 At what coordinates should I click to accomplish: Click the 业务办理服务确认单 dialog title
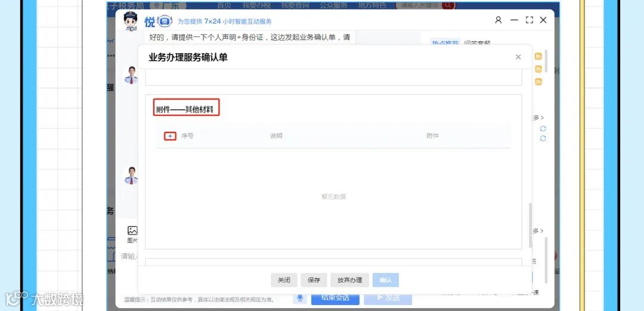coord(188,57)
